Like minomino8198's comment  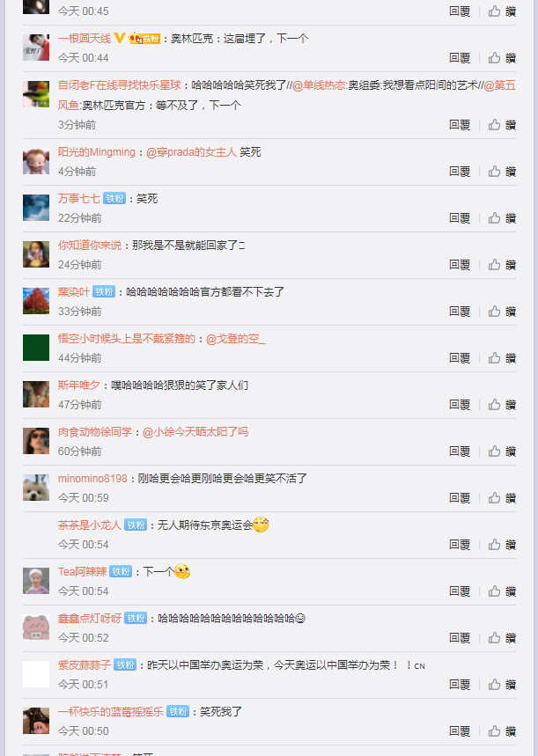[502, 497]
